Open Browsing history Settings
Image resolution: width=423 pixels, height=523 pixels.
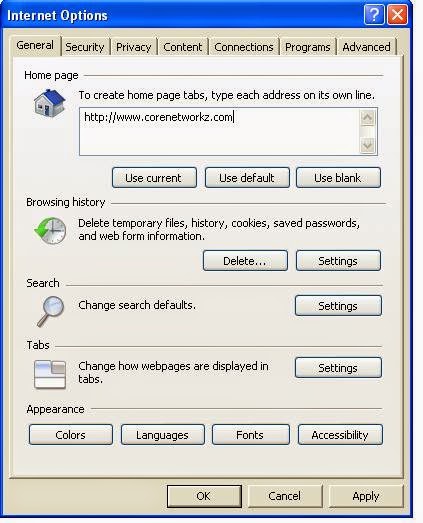tap(338, 260)
